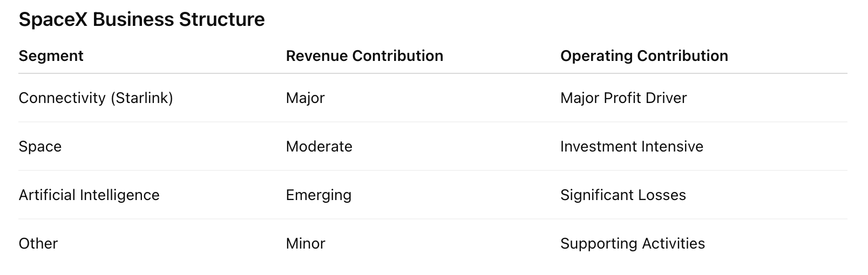
Task: Click the Connectivity (Starlink) cell
Action: (x=96, y=98)
